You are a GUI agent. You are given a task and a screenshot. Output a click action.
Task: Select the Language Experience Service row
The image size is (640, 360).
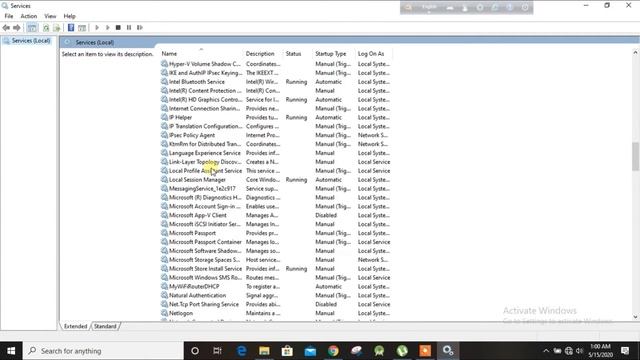click(276, 153)
